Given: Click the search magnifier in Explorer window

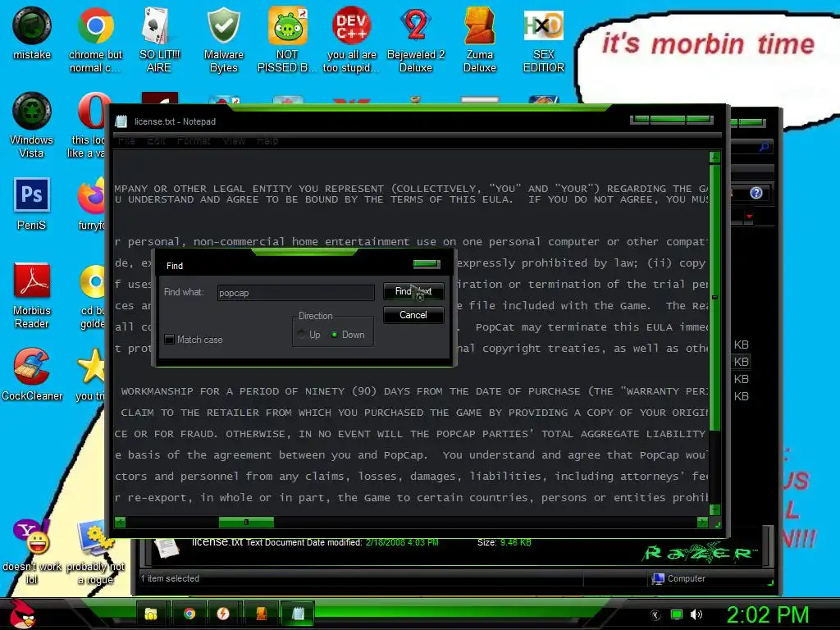Looking at the screenshot, I should [x=764, y=146].
